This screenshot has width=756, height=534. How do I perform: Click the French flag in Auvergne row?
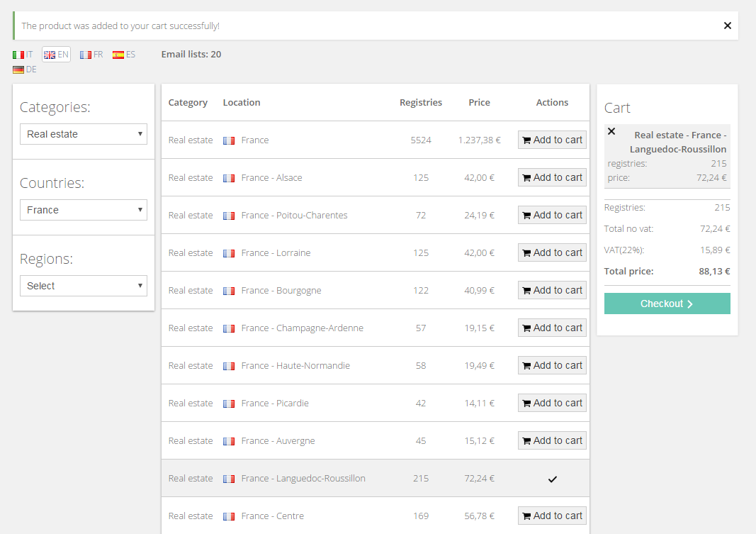click(x=229, y=441)
